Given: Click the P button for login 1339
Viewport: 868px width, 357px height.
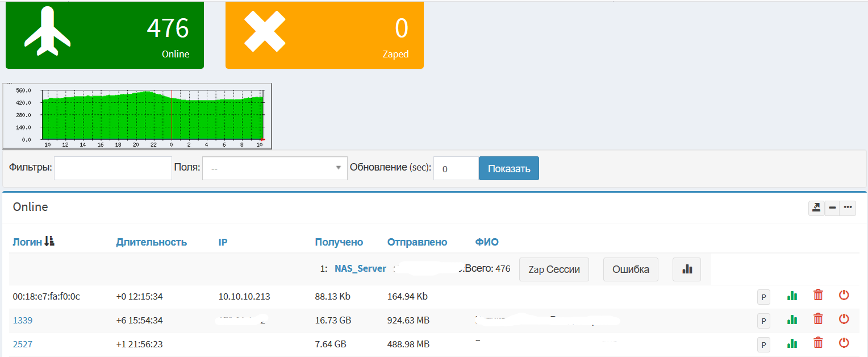Looking at the screenshot, I should [x=763, y=321].
